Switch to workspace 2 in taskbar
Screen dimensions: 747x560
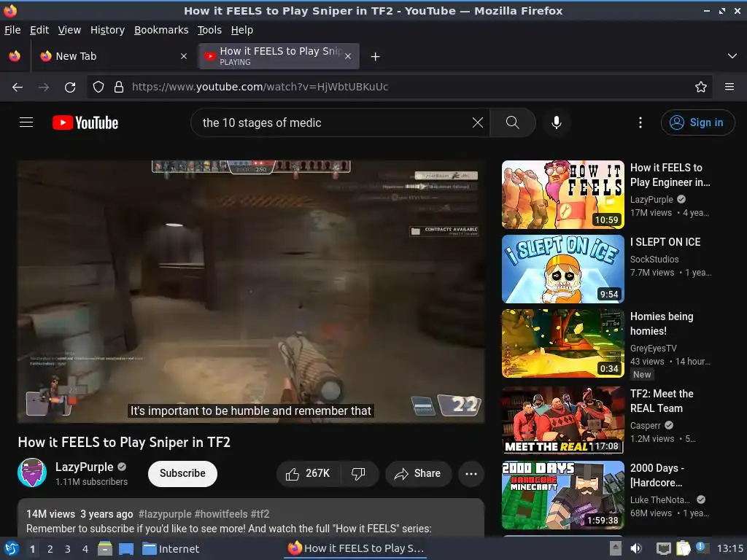(50, 549)
